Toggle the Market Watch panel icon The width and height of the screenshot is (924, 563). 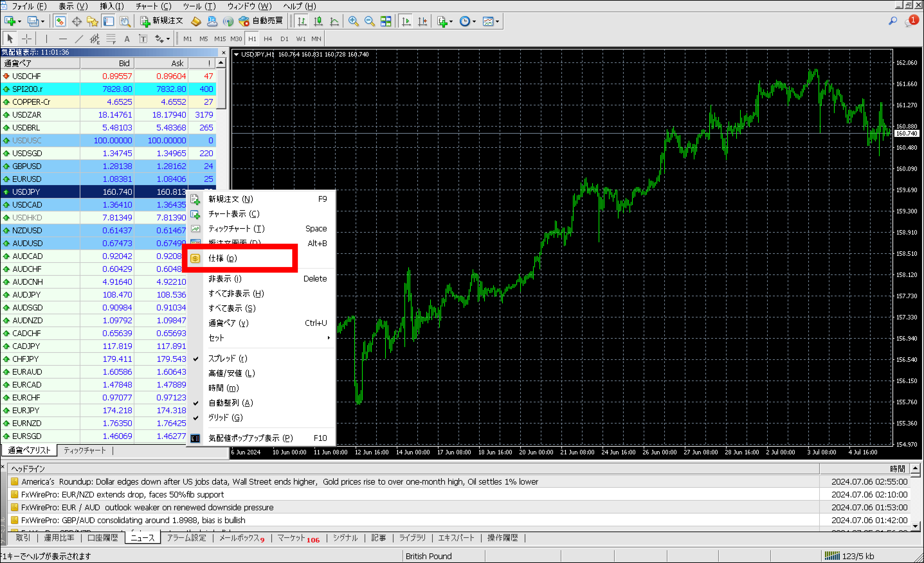click(59, 21)
